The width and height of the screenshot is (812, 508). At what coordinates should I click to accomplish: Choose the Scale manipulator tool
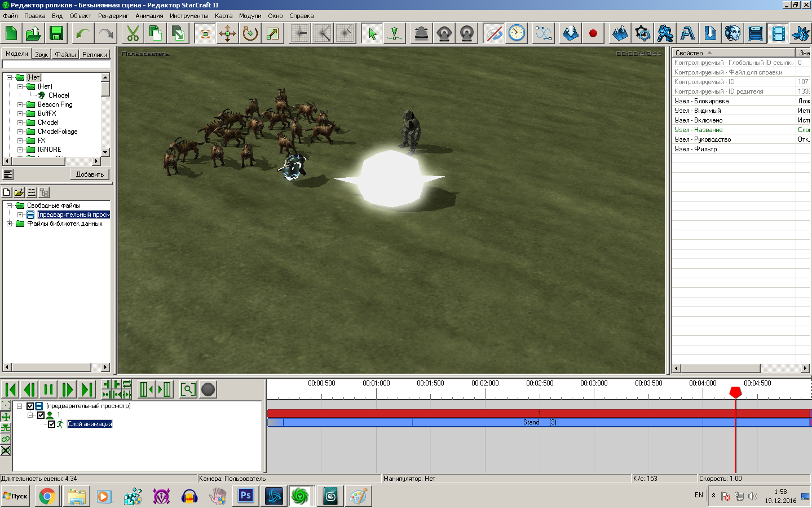(x=273, y=33)
